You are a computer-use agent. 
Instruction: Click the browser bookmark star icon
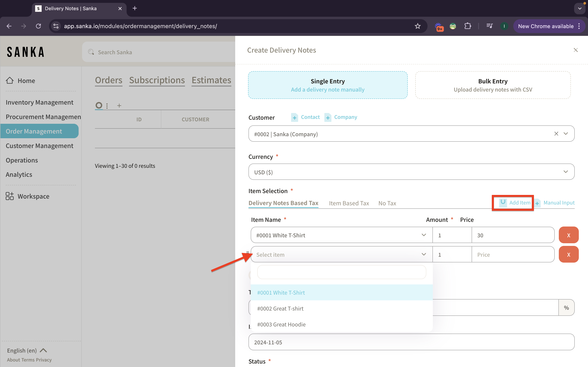coord(417,26)
